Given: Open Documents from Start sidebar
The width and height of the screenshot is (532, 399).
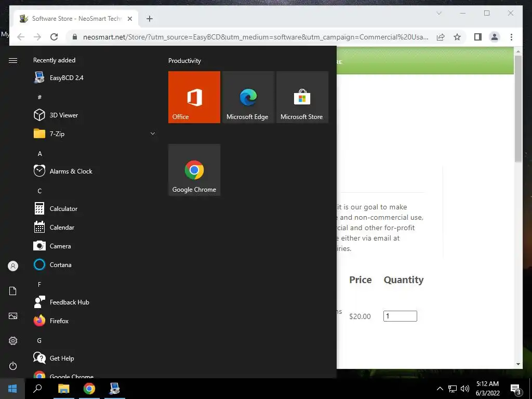Looking at the screenshot, I should tap(13, 291).
